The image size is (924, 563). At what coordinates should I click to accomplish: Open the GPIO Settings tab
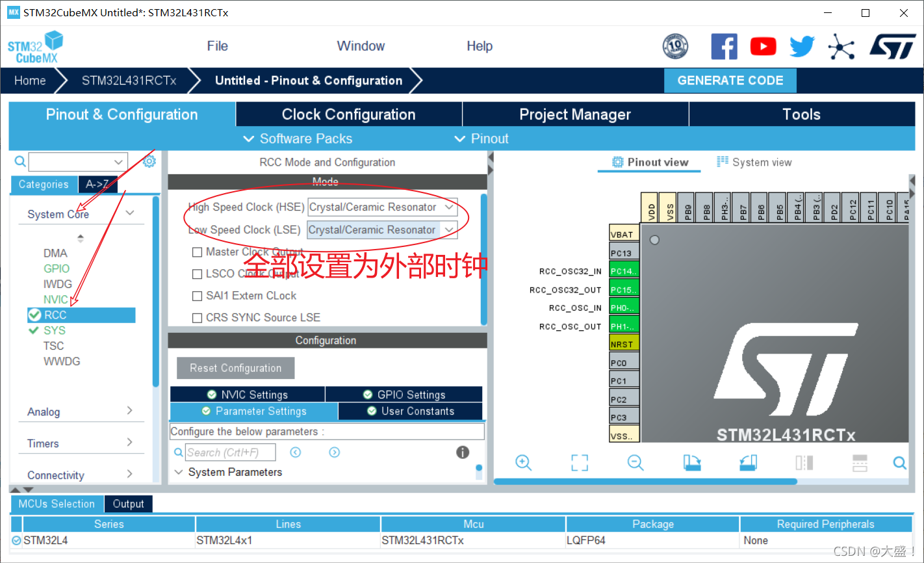coord(404,395)
